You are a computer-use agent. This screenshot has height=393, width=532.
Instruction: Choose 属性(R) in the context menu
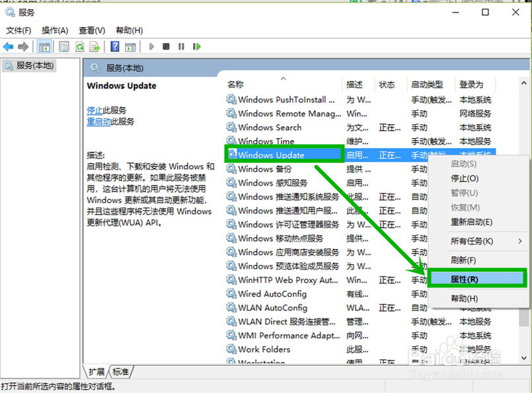pyautogui.click(x=476, y=279)
